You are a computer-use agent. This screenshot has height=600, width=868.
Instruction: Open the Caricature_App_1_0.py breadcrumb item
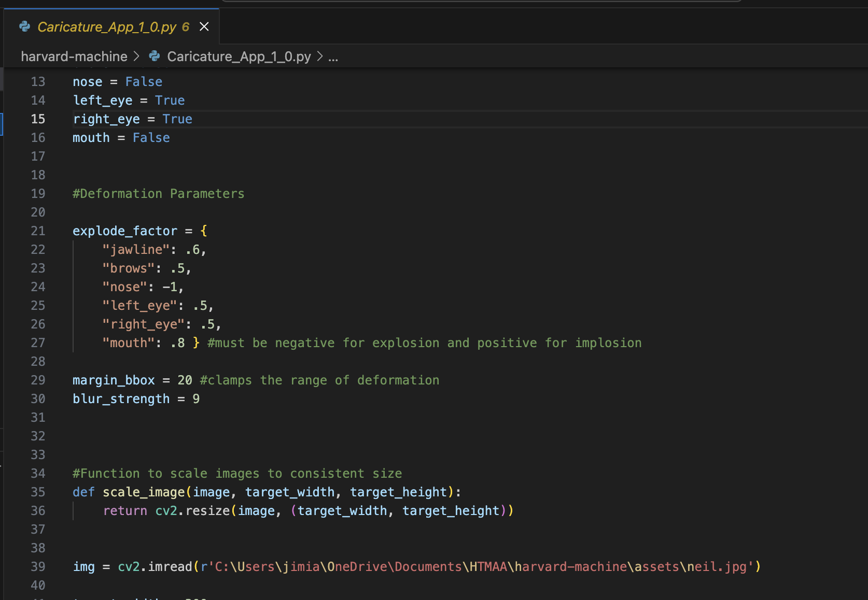point(239,56)
